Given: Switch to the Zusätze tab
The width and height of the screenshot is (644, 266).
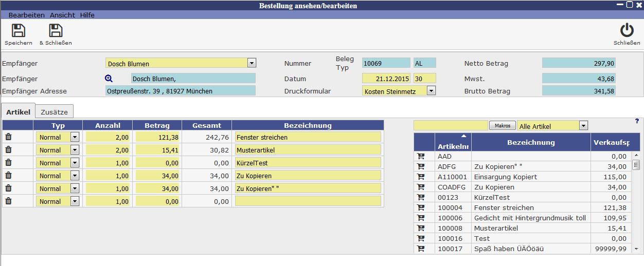Looking at the screenshot, I should click(x=58, y=112).
